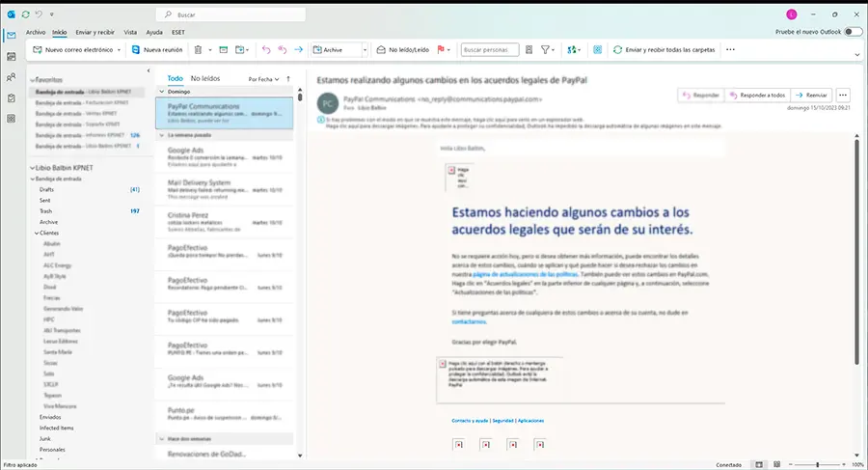868x470 pixels.
Task: Collapse the Favoritos section
Action: 32,80
